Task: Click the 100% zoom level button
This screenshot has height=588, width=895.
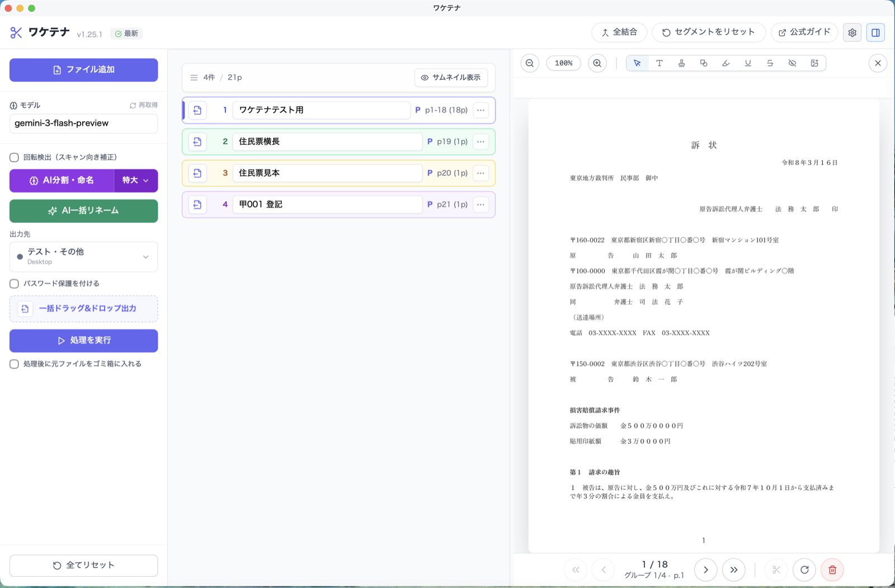Action: (563, 63)
